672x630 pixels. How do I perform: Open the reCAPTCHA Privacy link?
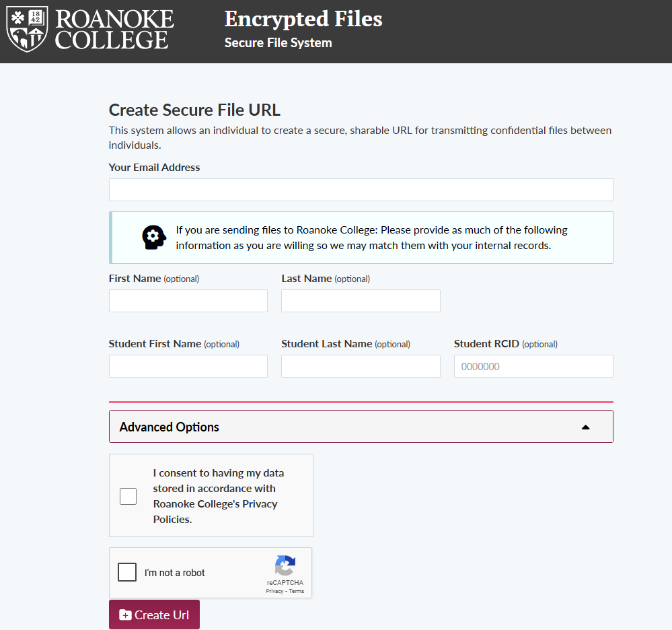click(274, 591)
